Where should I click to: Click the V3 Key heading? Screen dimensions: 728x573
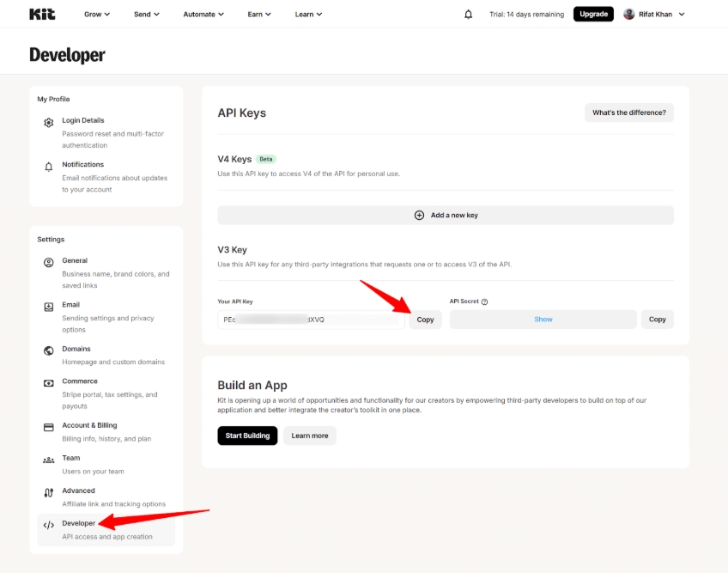click(232, 249)
